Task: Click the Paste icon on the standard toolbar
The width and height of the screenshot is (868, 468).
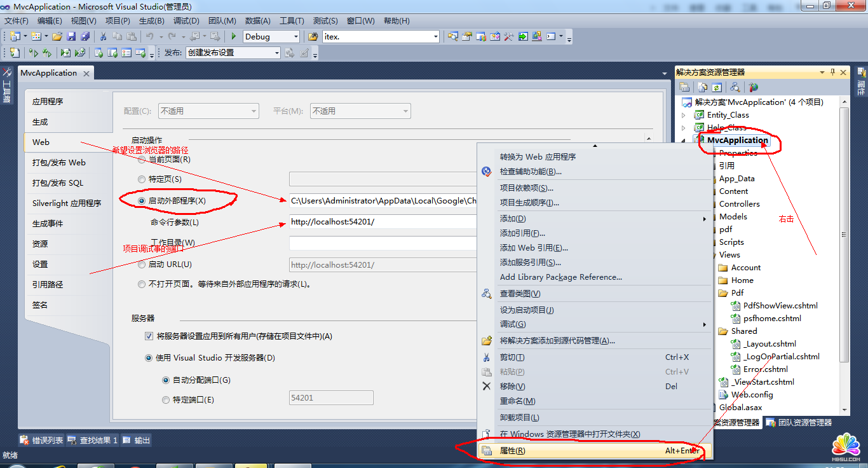Action: click(x=132, y=36)
